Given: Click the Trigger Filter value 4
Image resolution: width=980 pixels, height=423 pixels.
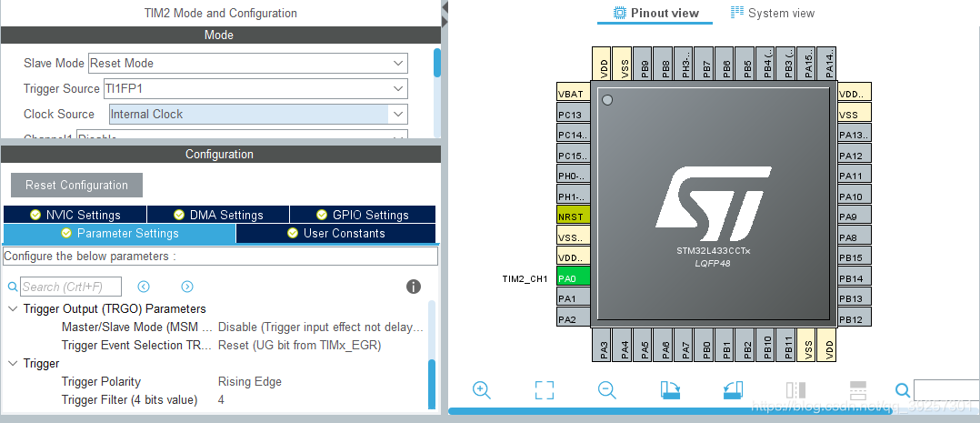Looking at the screenshot, I should point(221,400).
